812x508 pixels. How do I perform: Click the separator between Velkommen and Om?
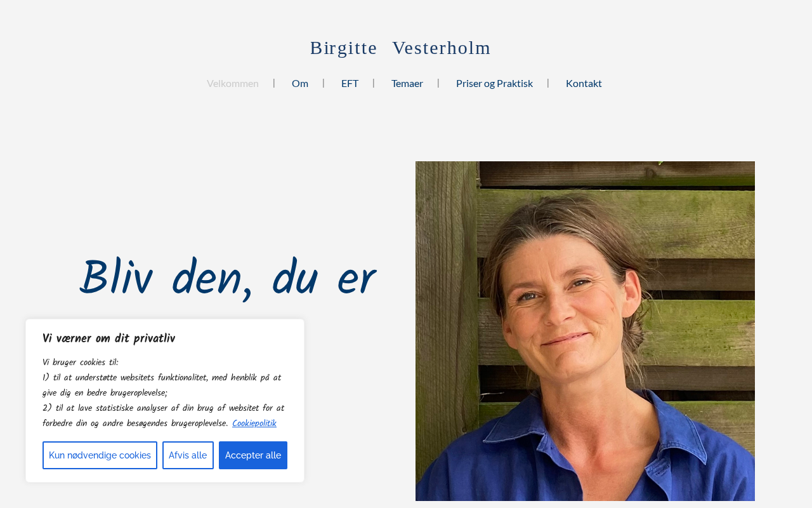point(274,83)
